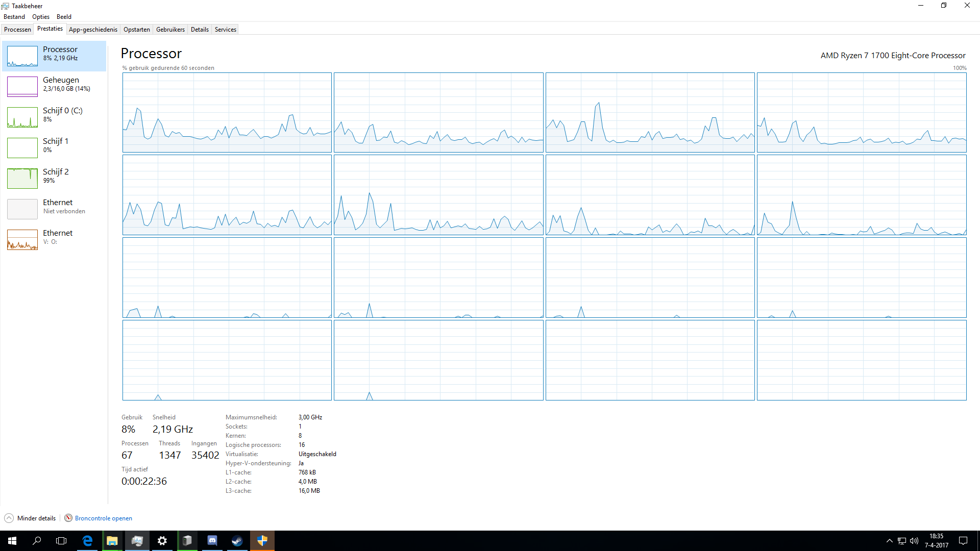This screenshot has width=980, height=551.
Task: Open the Bestand menu
Action: coord(14,17)
